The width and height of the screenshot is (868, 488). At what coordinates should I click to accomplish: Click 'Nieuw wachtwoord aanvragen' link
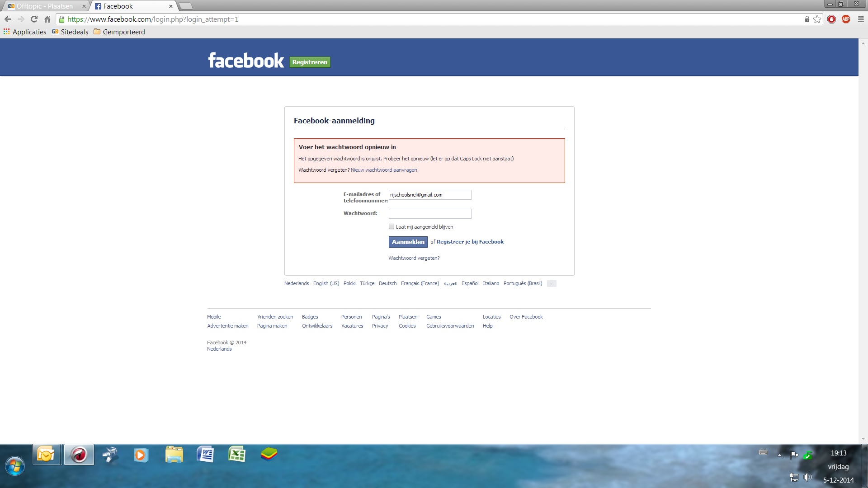pos(384,170)
